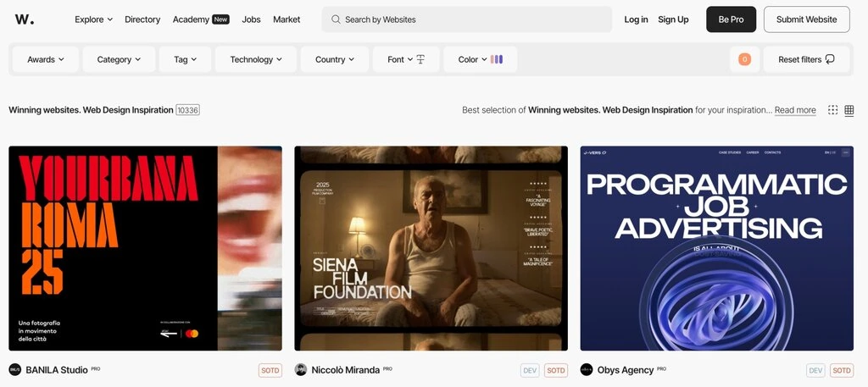Open the Jobs page
868x387 pixels.
coord(251,19)
